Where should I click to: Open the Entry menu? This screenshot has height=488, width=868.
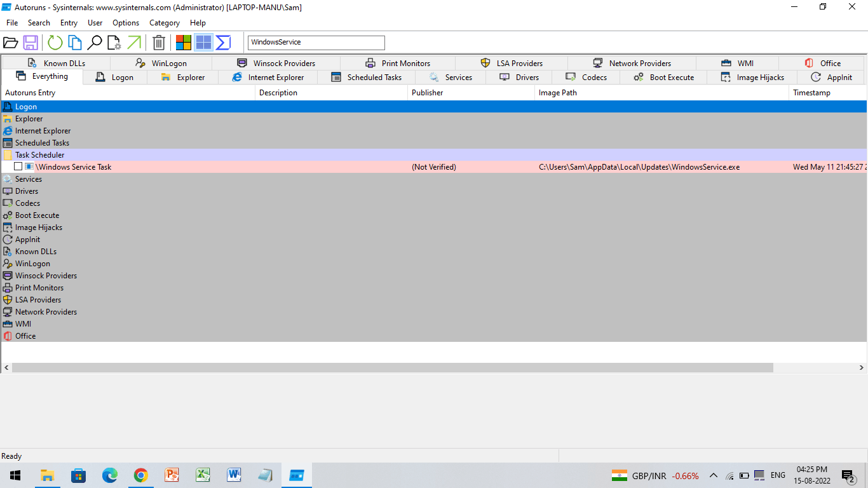click(x=69, y=23)
